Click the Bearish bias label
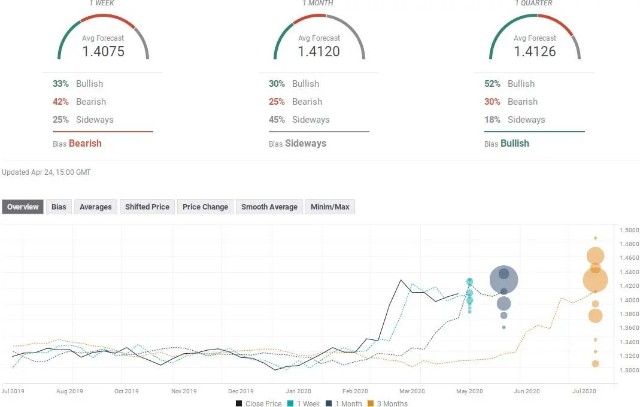The image size is (640, 407). point(85,144)
